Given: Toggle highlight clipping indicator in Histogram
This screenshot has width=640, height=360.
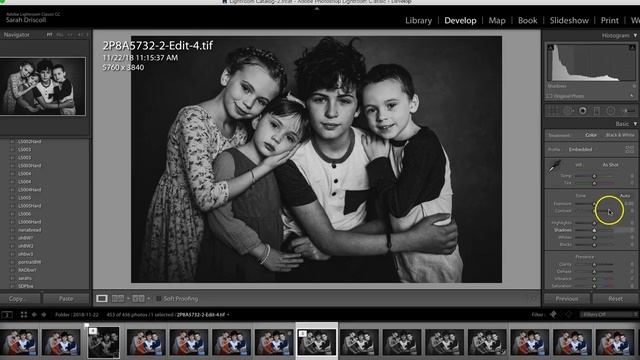Looking at the screenshot, I should pyautogui.click(x=632, y=48).
